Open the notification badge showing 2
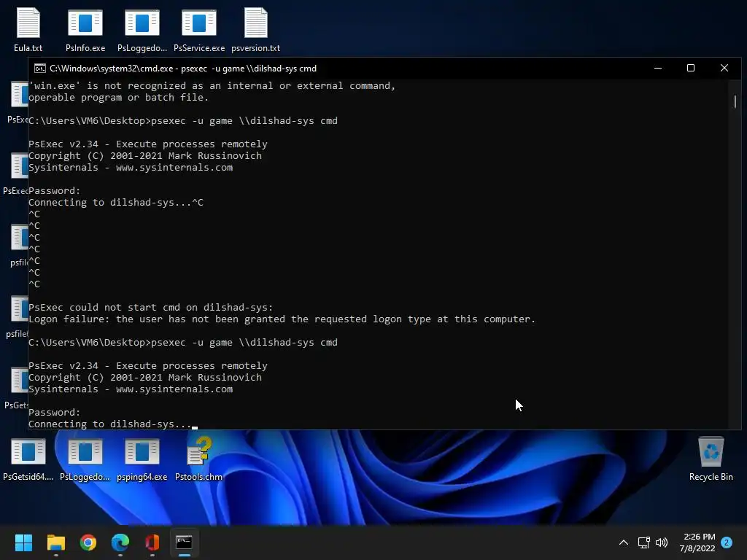The height and width of the screenshot is (560, 747). coord(727,542)
